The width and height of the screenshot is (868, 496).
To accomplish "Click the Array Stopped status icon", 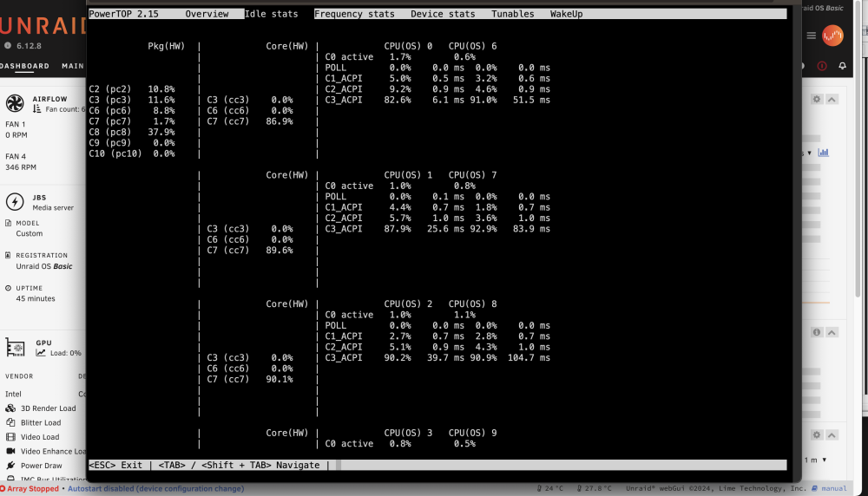I will pos(3,489).
